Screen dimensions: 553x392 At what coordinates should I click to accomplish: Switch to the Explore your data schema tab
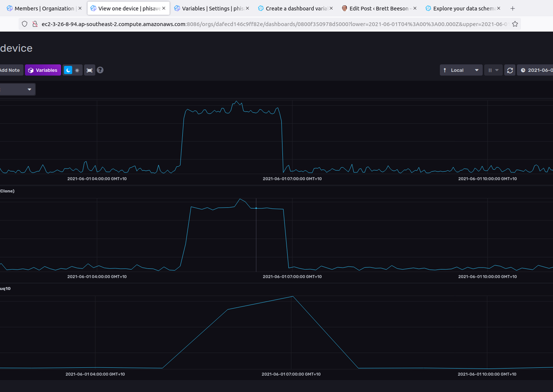(x=463, y=8)
